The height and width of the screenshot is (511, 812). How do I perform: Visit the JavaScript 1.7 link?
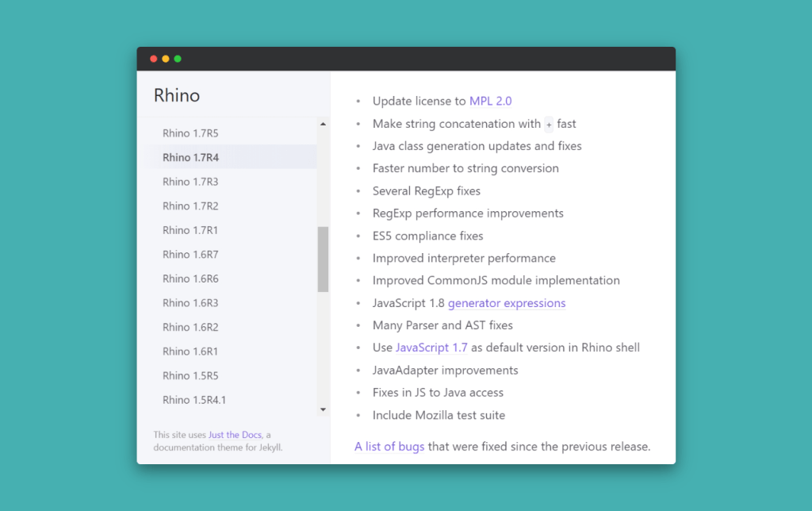click(431, 348)
